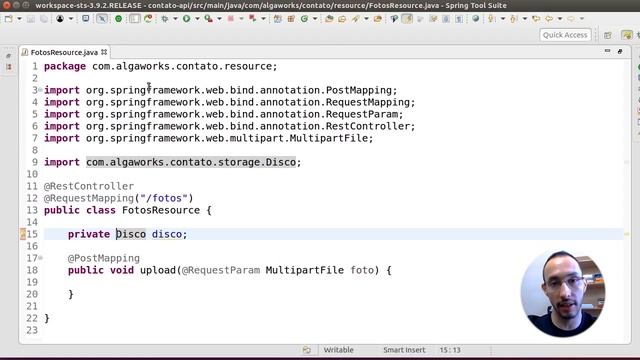Click the Next Annotation arrow icon
Image resolution: width=640 pixels, height=360 pixels.
click(491, 19)
